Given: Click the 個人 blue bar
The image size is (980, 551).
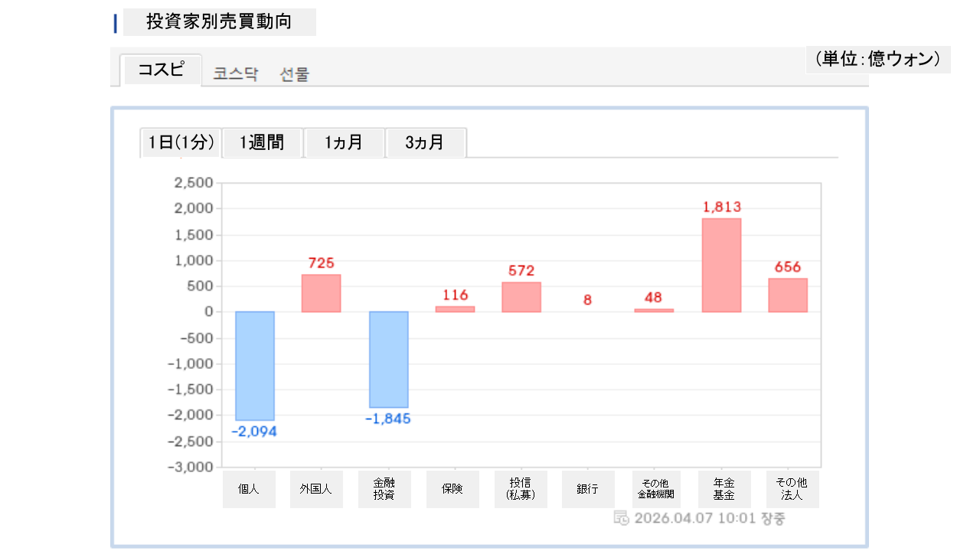Looking at the screenshot, I should pyautogui.click(x=255, y=366).
